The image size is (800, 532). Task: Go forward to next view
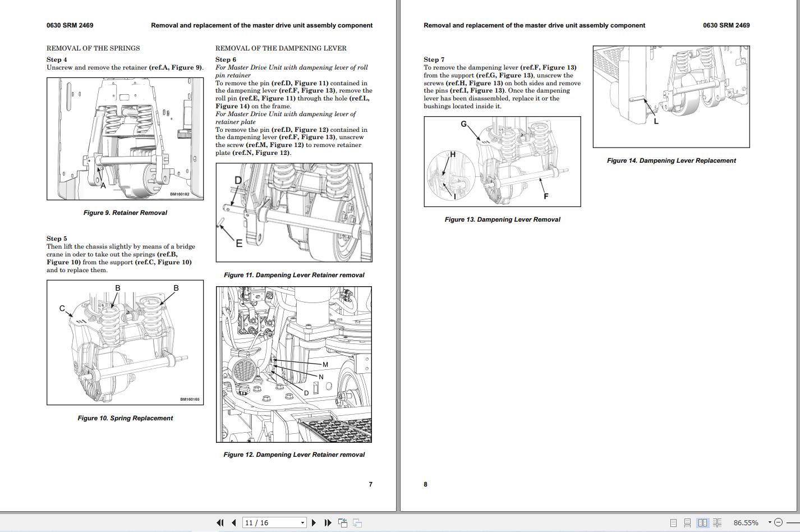(x=357, y=522)
